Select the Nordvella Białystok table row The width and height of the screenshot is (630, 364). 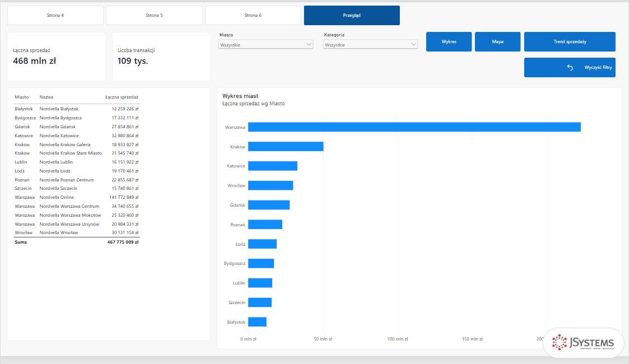click(x=76, y=109)
